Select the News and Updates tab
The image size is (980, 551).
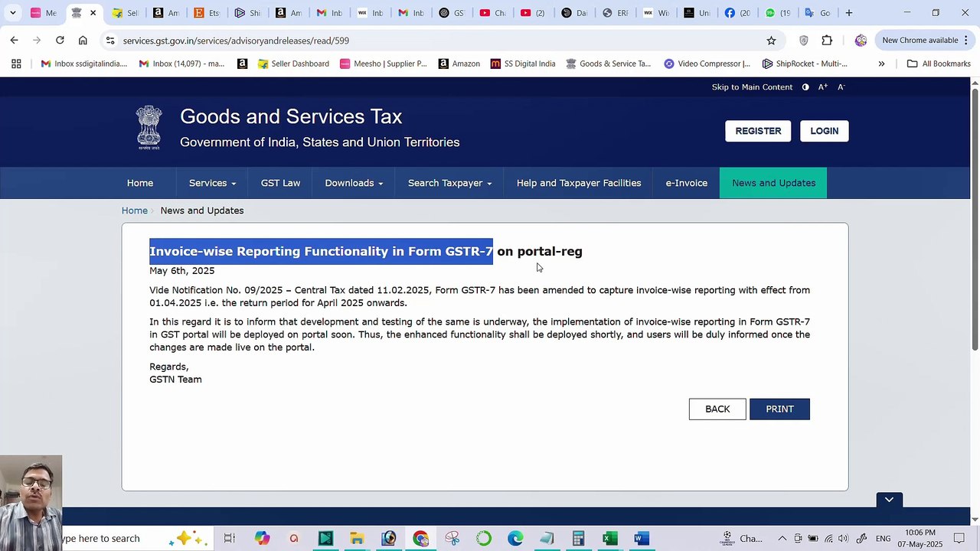773,183
